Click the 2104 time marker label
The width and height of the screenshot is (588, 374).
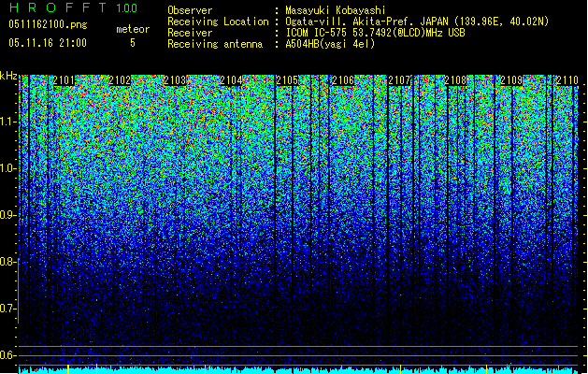pos(231,80)
